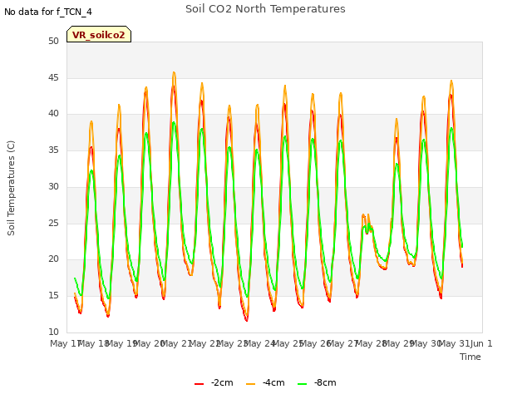Click the 'No data for f_TCN_4' message
Viewport: 532px width, 399px height.
click(48, 12)
